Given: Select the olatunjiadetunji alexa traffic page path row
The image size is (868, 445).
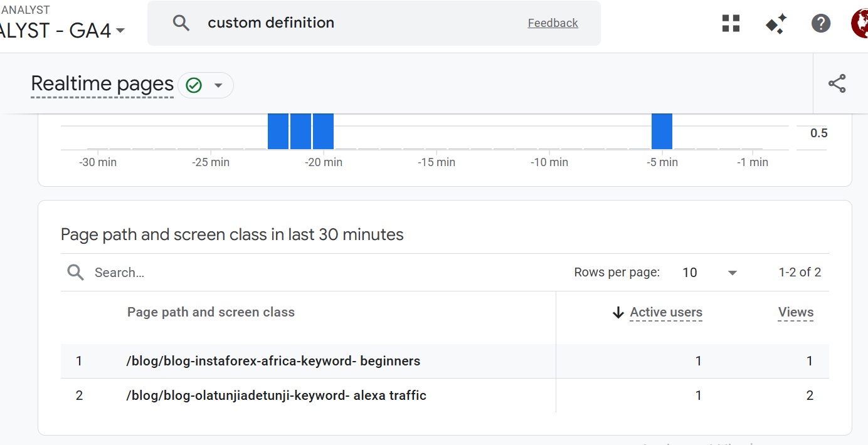Looking at the screenshot, I should coord(445,395).
